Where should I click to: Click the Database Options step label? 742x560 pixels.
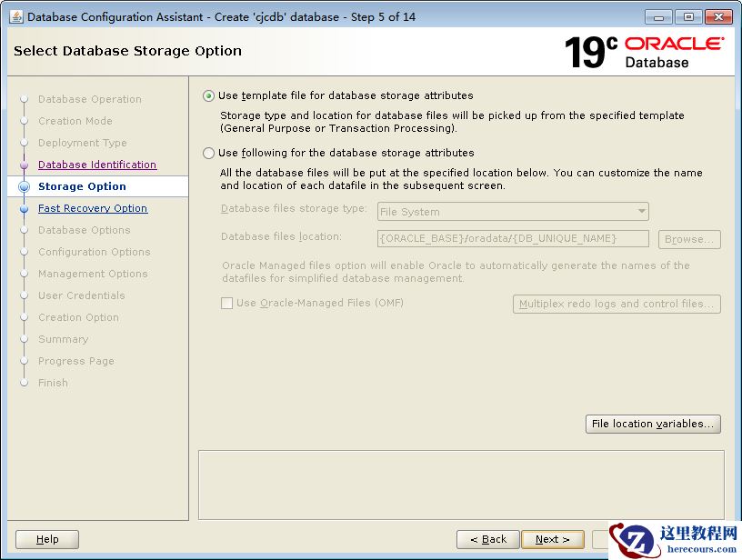coord(85,230)
